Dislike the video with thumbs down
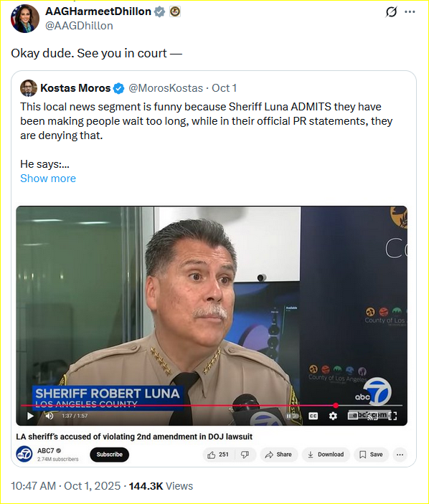 (x=245, y=455)
